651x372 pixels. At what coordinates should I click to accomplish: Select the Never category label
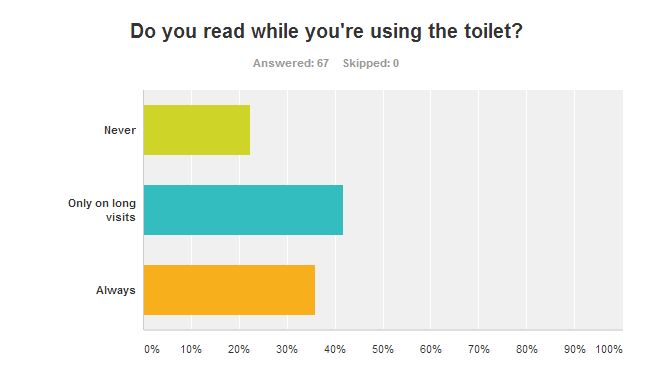pos(120,130)
